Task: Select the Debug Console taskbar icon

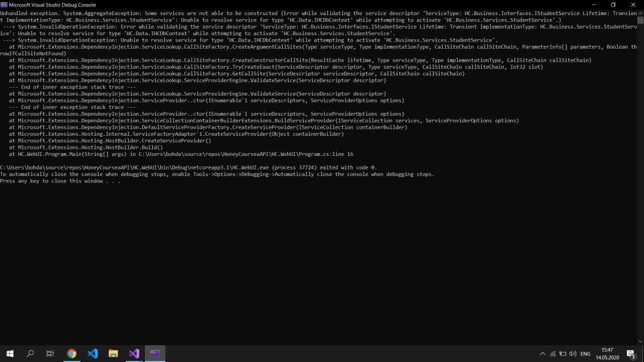Action: [x=155, y=353]
